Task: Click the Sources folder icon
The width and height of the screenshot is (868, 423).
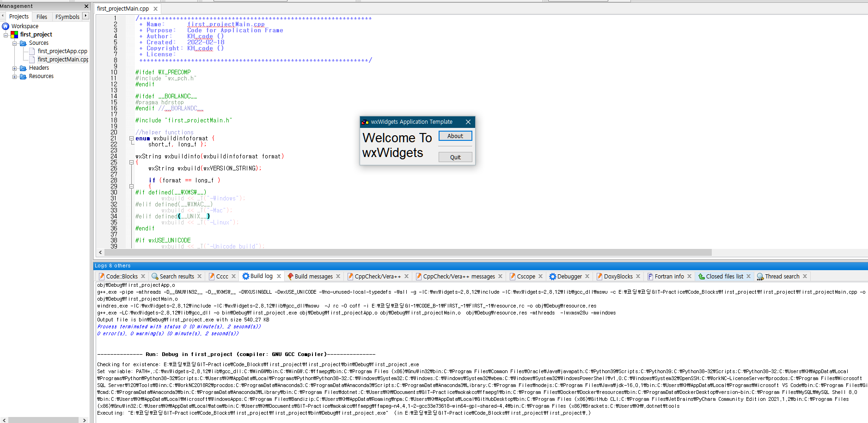Action: [x=23, y=43]
